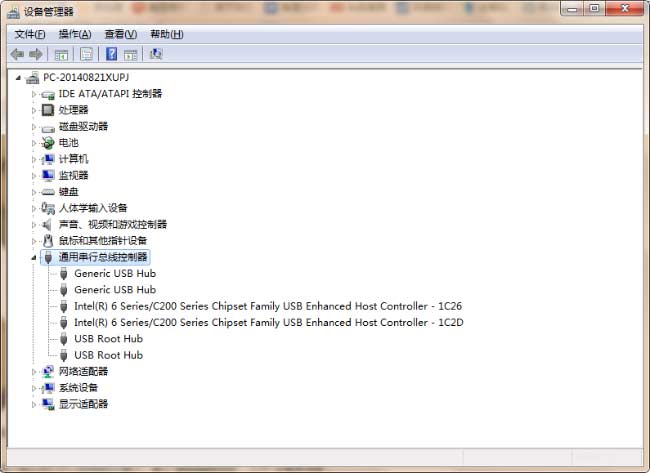Image resolution: width=650 pixels, height=473 pixels.
Task: Click the keyboard icon beside 键盘
Action: click(x=48, y=192)
